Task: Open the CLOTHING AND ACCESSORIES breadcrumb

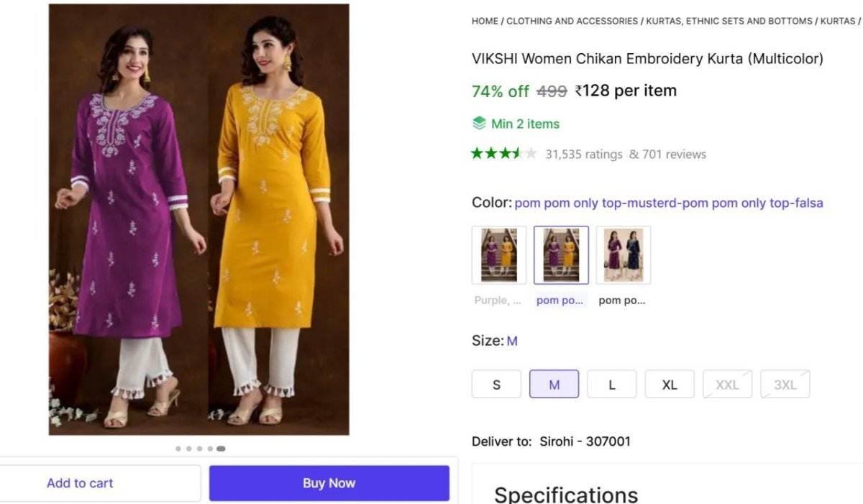Action: 572,21
